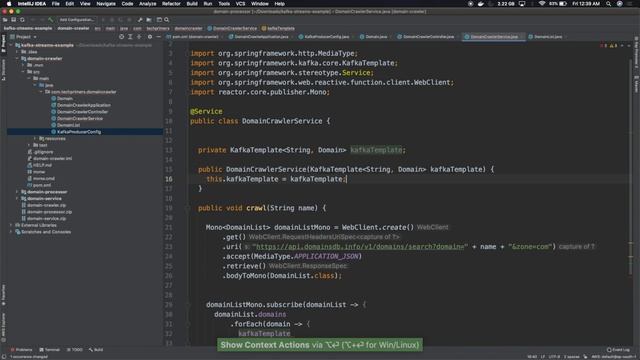Open Problems tool window at bottom
The image size is (640, 360).
(x=21, y=350)
